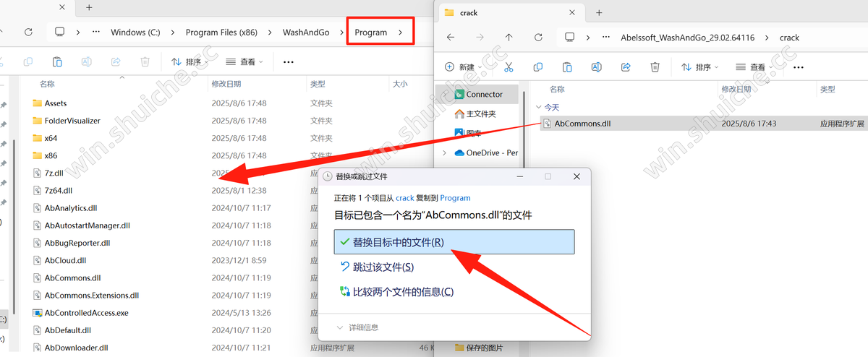Click Cut scissors icon in crack window
Screen dimensions: 868x357
click(509, 67)
